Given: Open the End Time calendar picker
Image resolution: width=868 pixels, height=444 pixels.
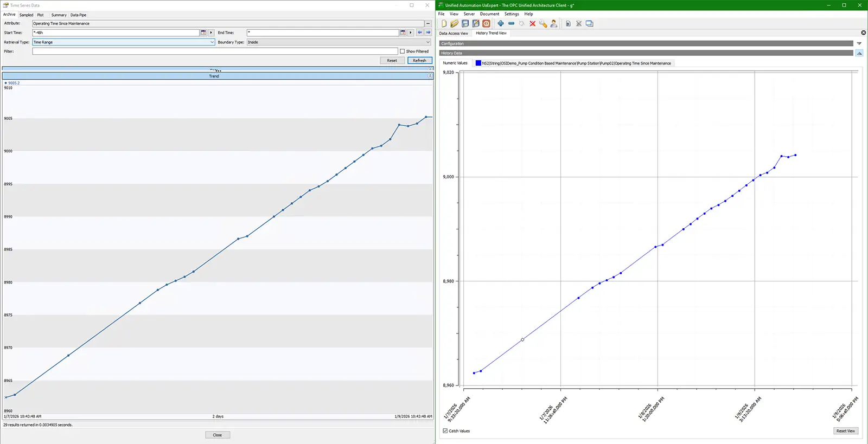Looking at the screenshot, I should [403, 33].
